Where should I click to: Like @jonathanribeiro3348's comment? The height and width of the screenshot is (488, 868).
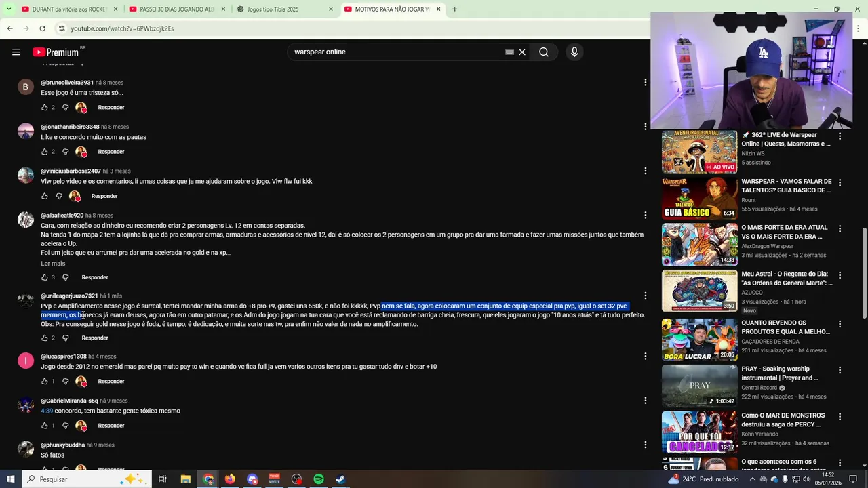(x=45, y=152)
